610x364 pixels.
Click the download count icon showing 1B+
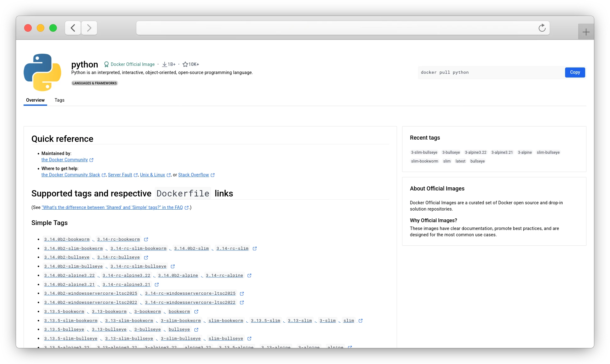click(165, 64)
